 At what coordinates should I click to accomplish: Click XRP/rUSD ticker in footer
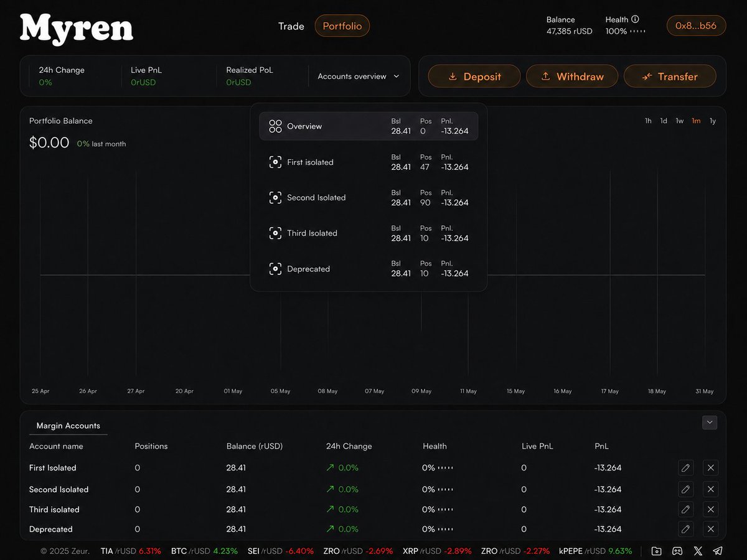(x=437, y=551)
